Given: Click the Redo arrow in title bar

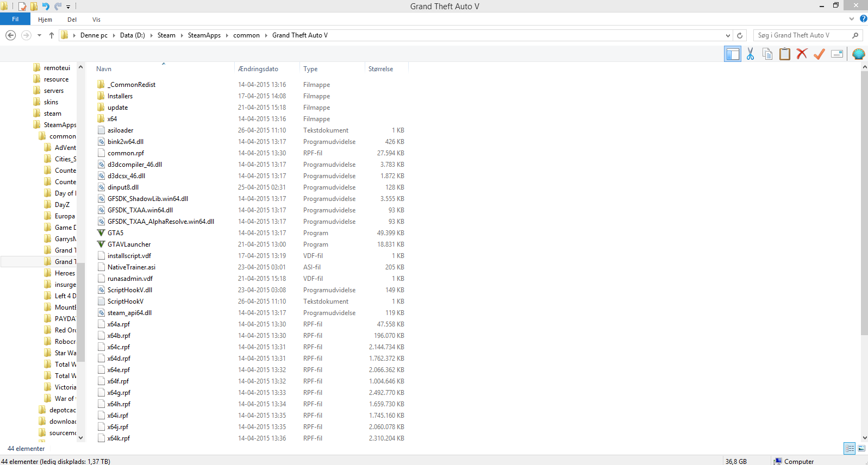Looking at the screenshot, I should point(58,7).
